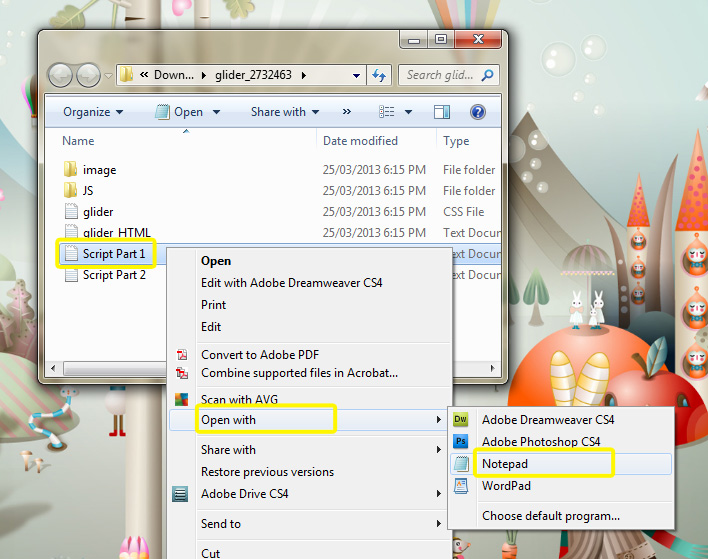
Task: Select the JS folder
Action: (x=88, y=190)
